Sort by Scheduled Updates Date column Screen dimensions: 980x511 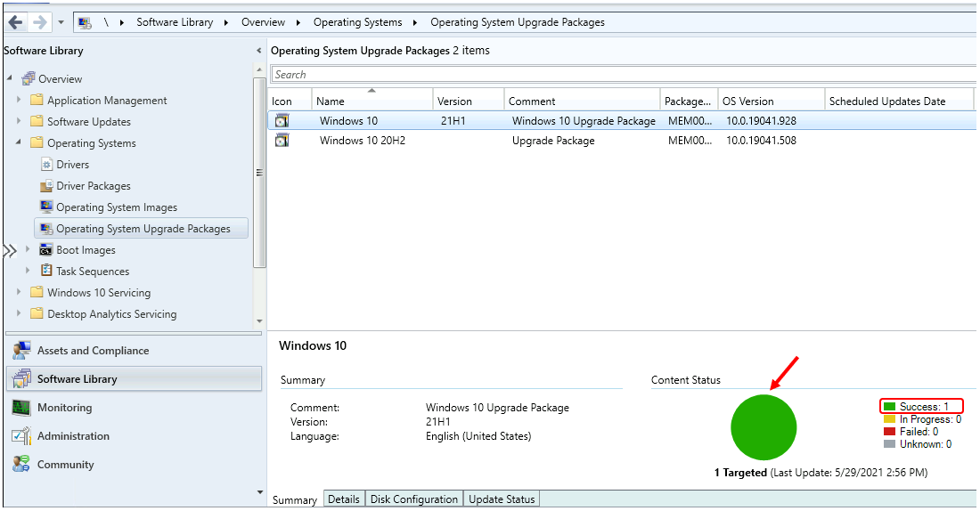pos(899,101)
